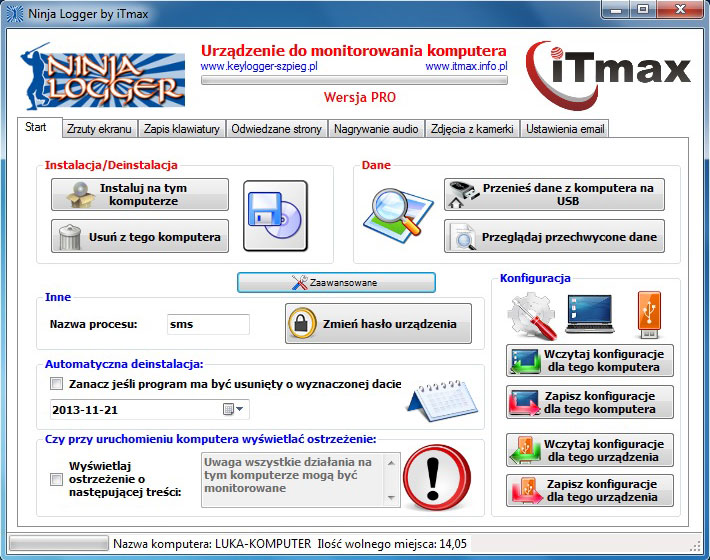Click the calendar icon in auto-uninstall section

pos(442,400)
